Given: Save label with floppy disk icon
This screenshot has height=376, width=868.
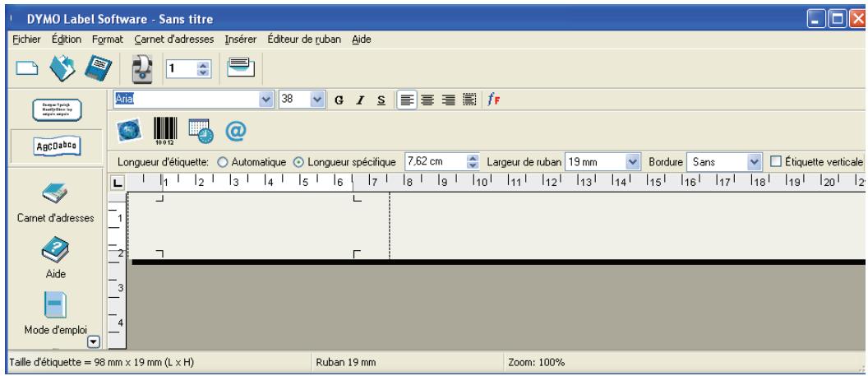Looking at the screenshot, I should tap(98, 68).
